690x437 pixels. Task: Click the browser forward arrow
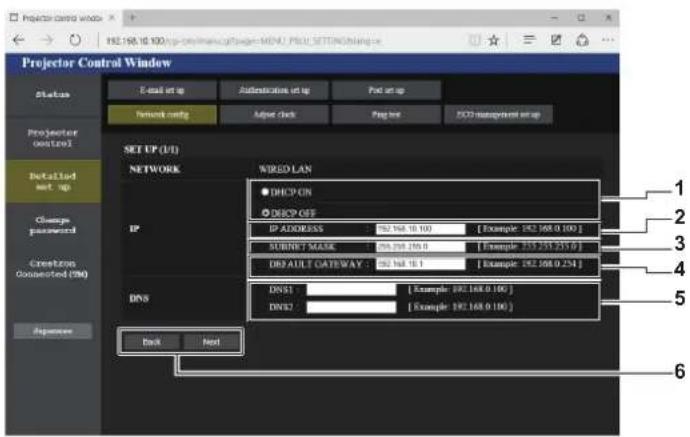pyautogui.click(x=47, y=40)
